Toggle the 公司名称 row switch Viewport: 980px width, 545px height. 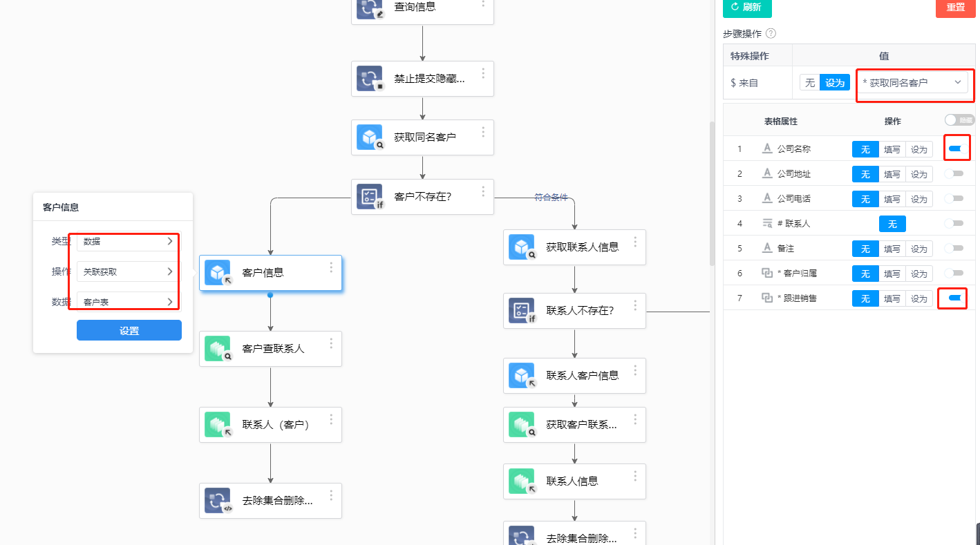point(954,149)
